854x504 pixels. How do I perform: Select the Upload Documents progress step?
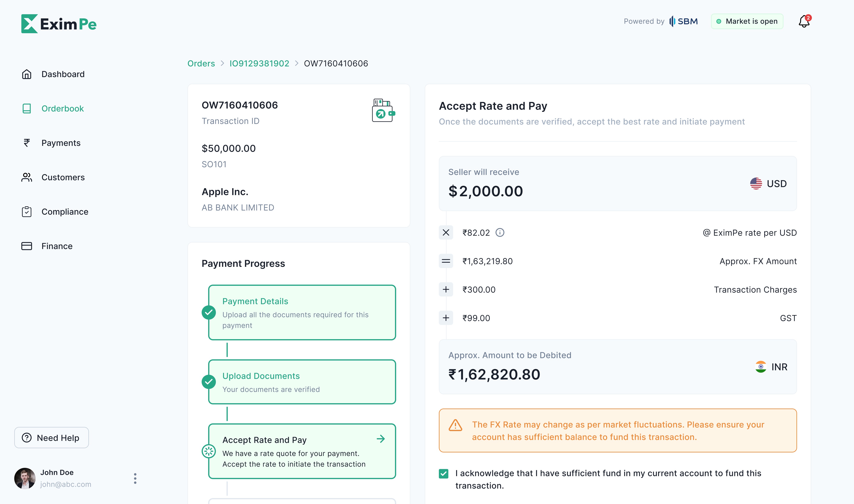tap(302, 382)
